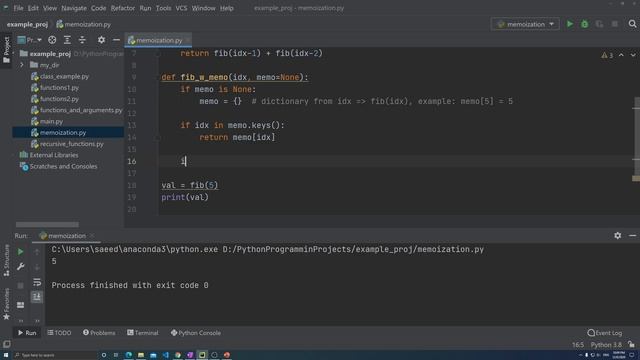Restore layout icon in Run panel

(x=20, y=305)
